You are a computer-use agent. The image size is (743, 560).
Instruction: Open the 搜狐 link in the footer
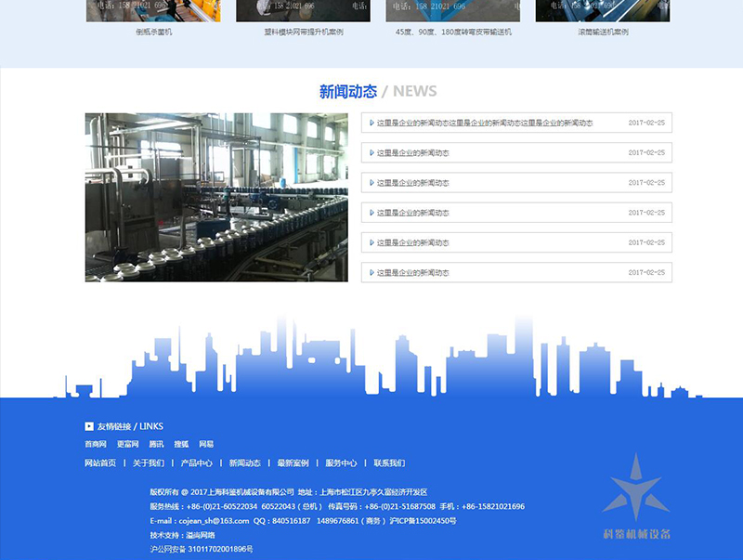181,445
